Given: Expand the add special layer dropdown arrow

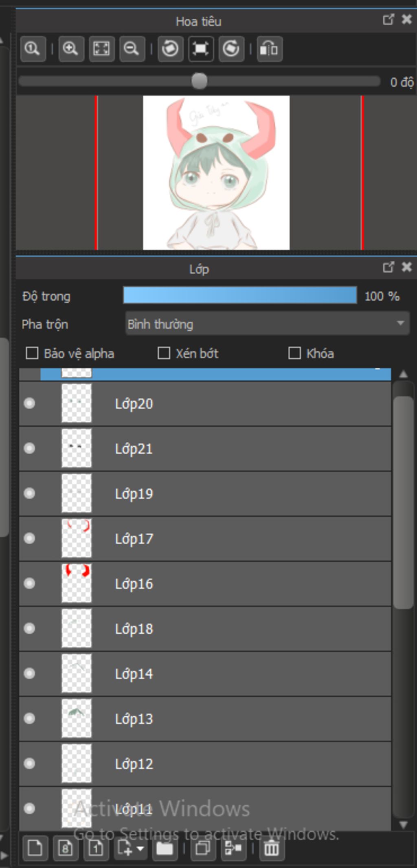Looking at the screenshot, I should coord(140,849).
